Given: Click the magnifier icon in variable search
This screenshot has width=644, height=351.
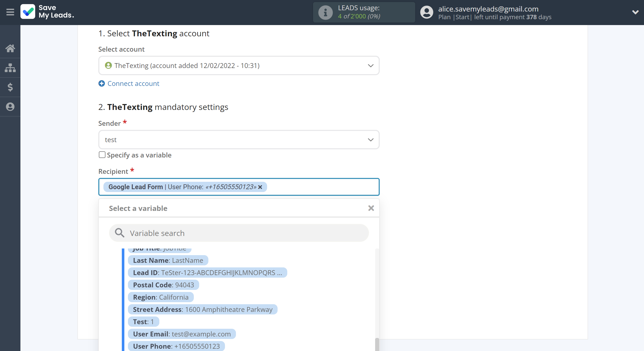Looking at the screenshot, I should [x=119, y=233].
